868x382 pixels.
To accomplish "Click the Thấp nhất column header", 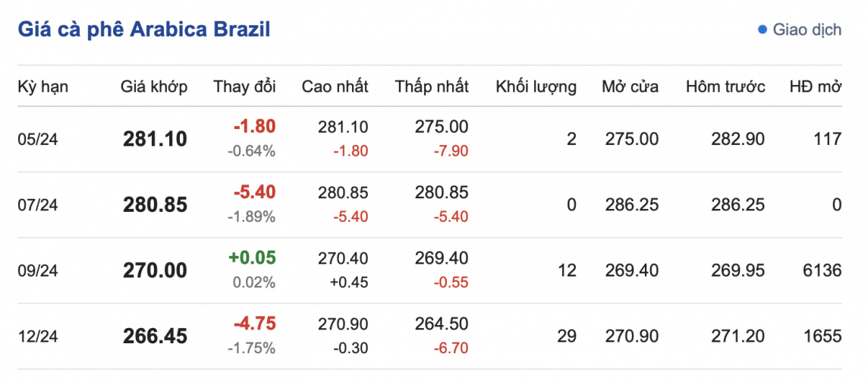I will 432,87.
